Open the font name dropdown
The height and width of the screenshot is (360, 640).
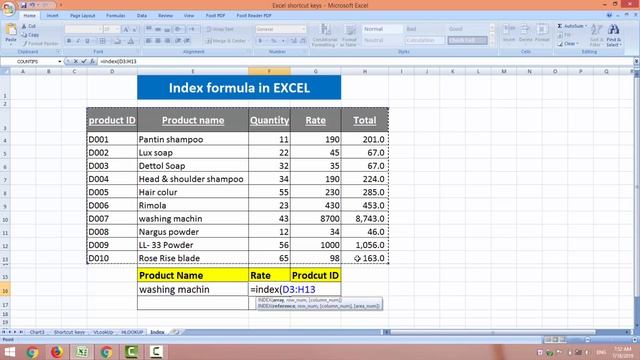pyautogui.click(x=99, y=29)
